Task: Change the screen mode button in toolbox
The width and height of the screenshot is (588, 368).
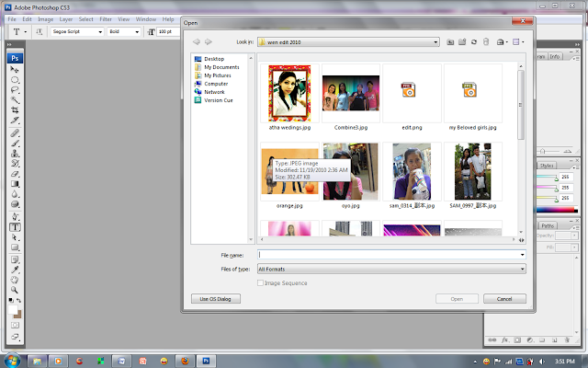Action: click(x=15, y=337)
